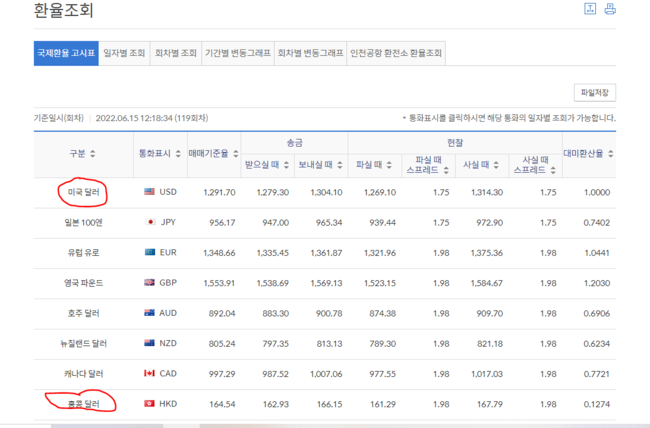
Task: Open the USD currency code link
Action: tap(168, 192)
